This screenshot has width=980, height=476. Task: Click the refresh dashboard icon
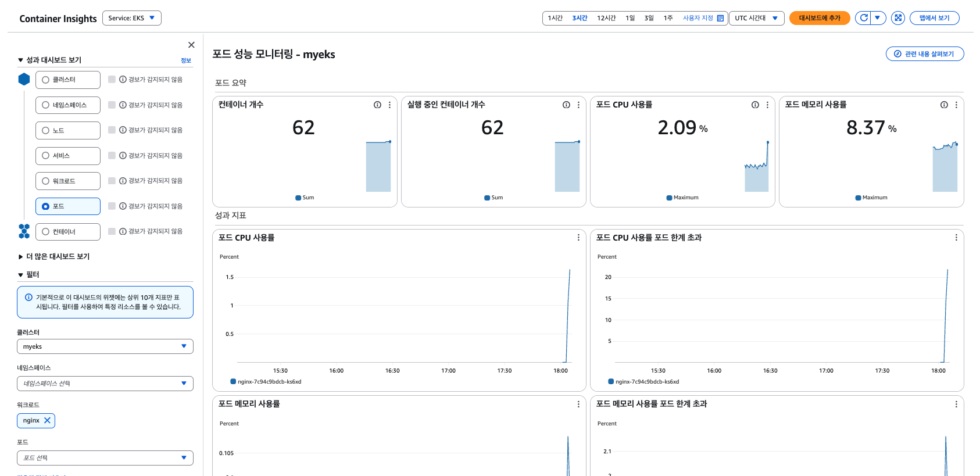pyautogui.click(x=863, y=18)
